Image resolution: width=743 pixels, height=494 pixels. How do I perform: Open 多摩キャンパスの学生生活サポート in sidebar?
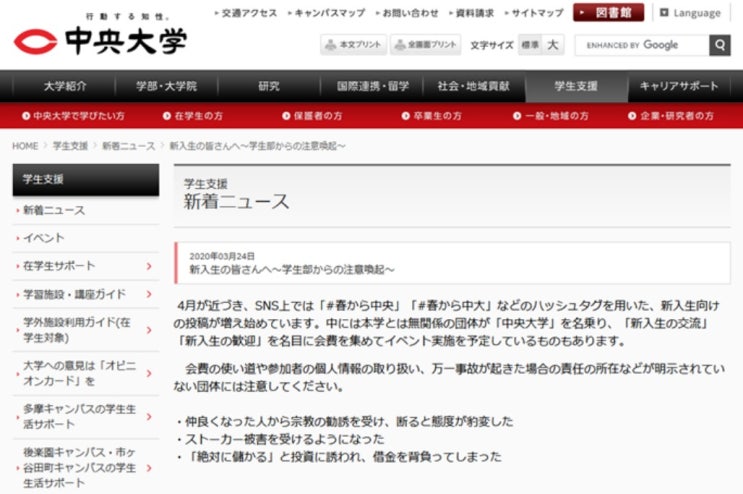pos(80,416)
